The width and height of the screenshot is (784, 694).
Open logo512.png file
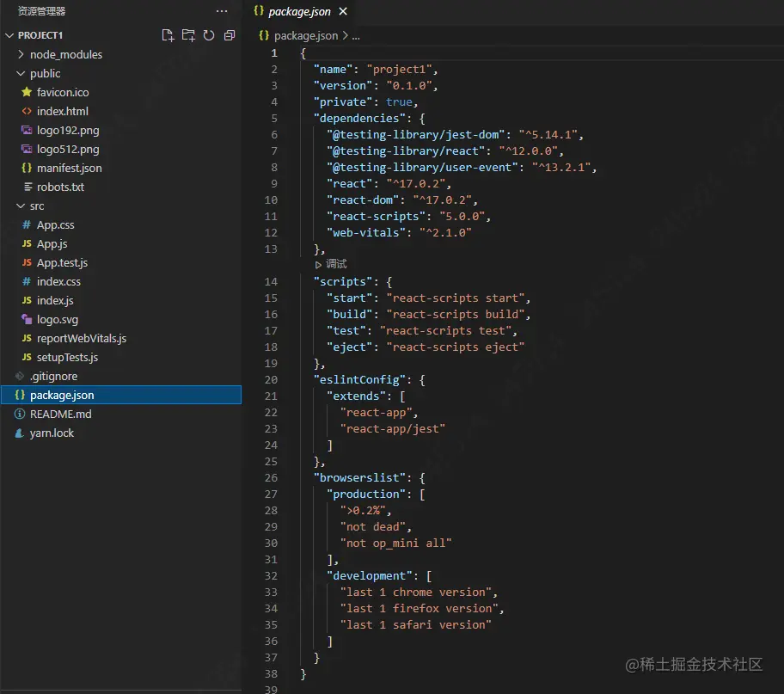point(68,149)
